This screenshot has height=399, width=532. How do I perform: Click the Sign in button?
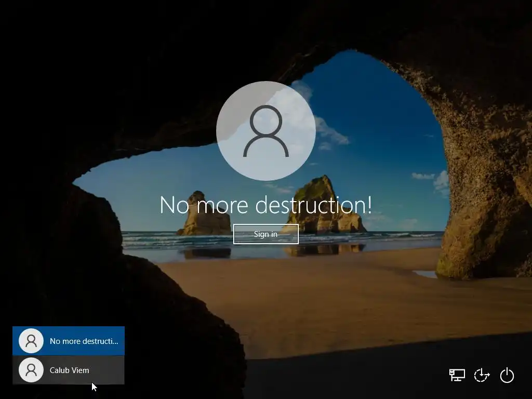tap(265, 234)
